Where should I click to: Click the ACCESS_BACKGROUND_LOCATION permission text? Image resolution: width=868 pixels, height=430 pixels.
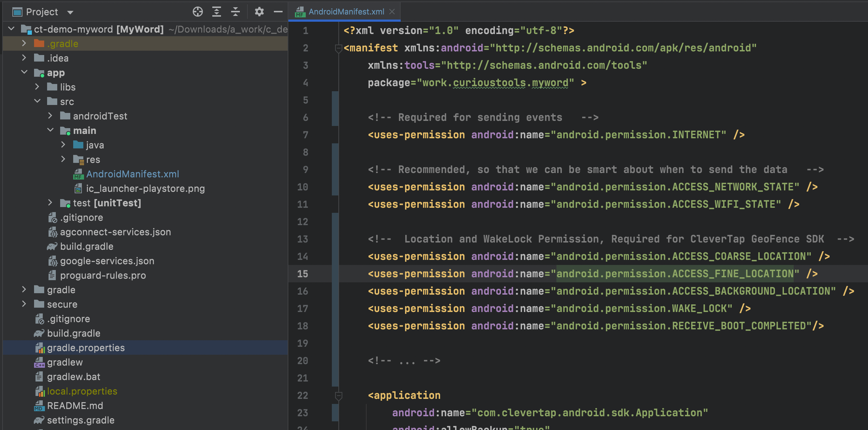point(693,291)
